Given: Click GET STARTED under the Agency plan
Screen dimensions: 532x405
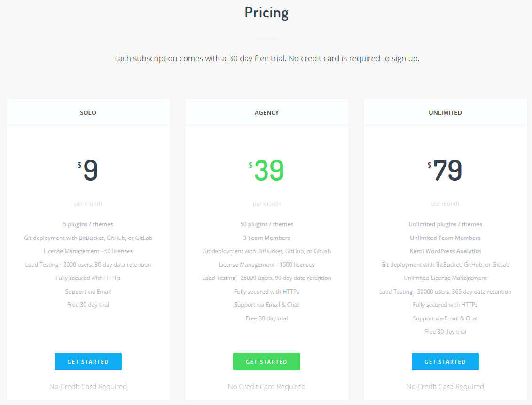Looking at the screenshot, I should point(266,361).
